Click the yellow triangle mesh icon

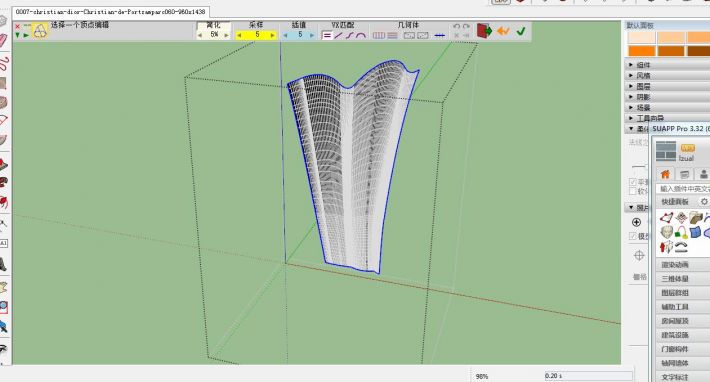40,31
